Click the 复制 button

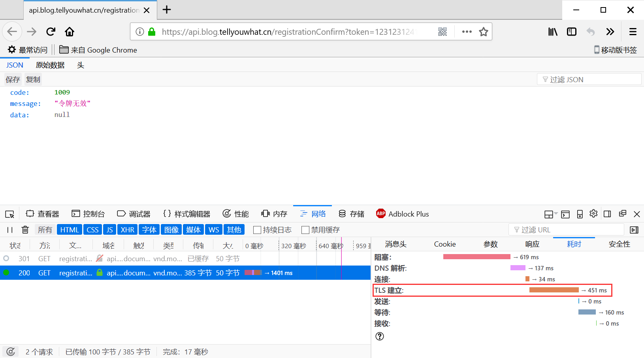point(33,79)
